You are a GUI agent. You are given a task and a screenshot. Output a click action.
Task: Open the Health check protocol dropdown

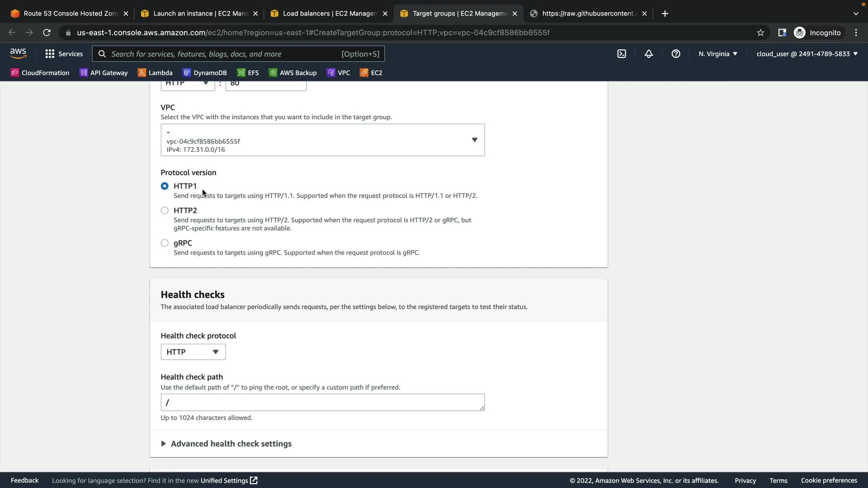pos(193,352)
